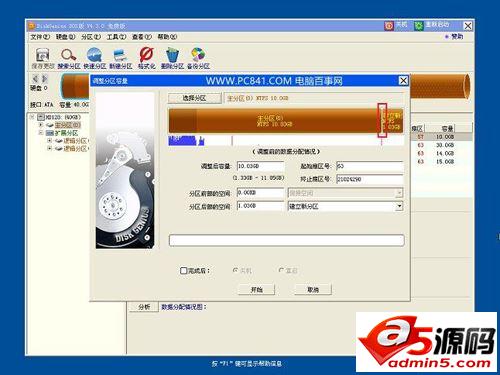Click the 调整后容量 field showing 10.03GB

click(260, 166)
